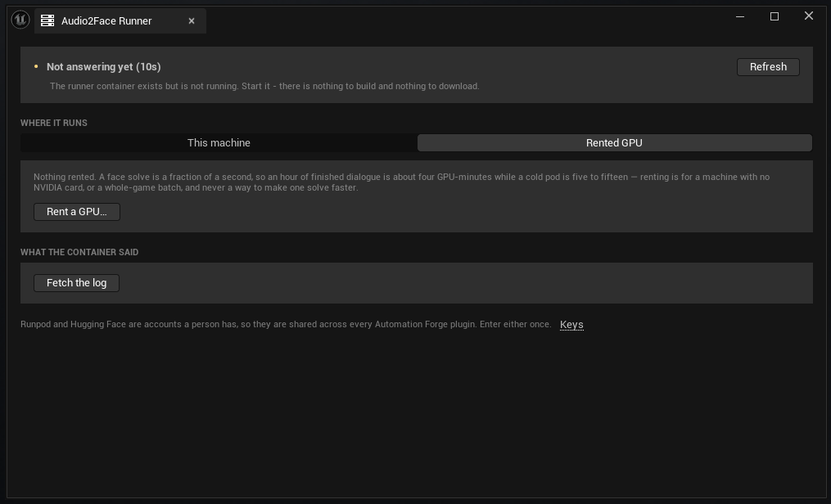Switch to Rented GPU mode
831x504 pixels.
(614, 143)
